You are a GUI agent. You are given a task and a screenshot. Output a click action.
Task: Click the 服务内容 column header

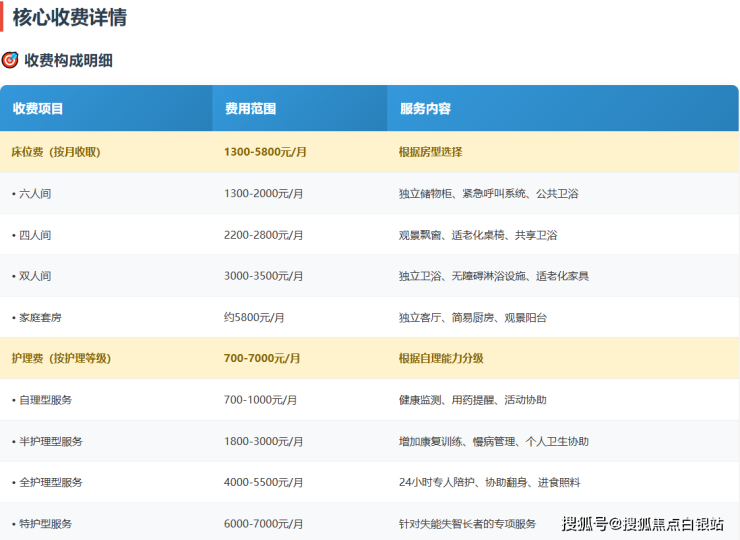[x=425, y=108]
